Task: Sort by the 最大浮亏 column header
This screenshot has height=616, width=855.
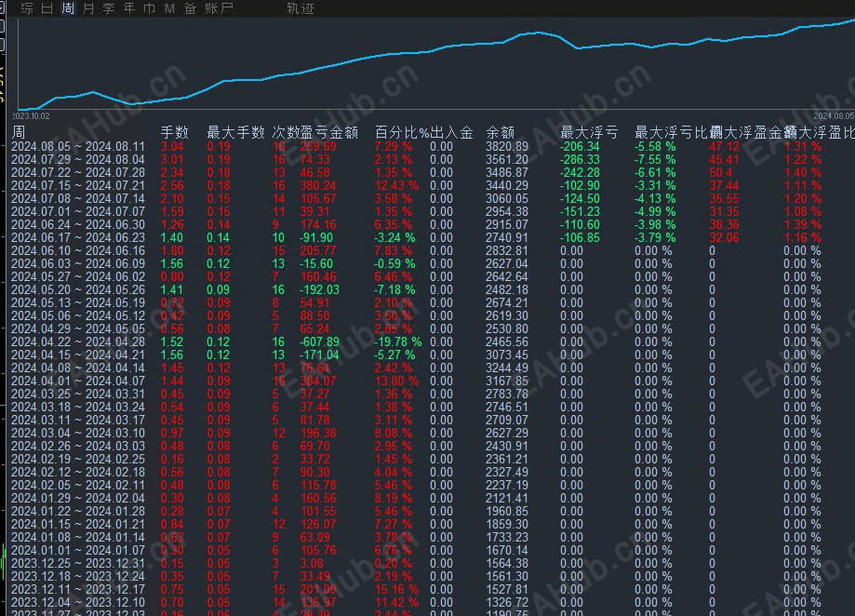Action: point(589,132)
